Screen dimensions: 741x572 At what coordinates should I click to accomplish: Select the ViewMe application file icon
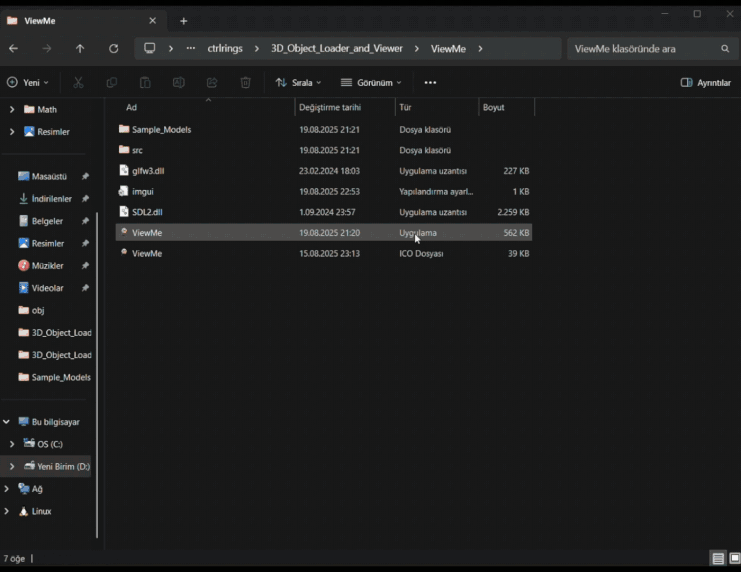[x=124, y=232]
